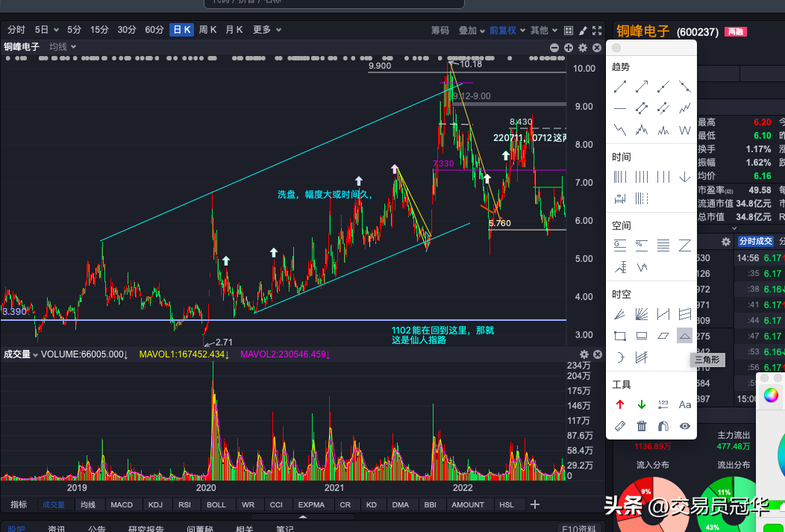Open the grid layout icon in chart toolbar
Viewport: 785px width, 532px height.
568,31
